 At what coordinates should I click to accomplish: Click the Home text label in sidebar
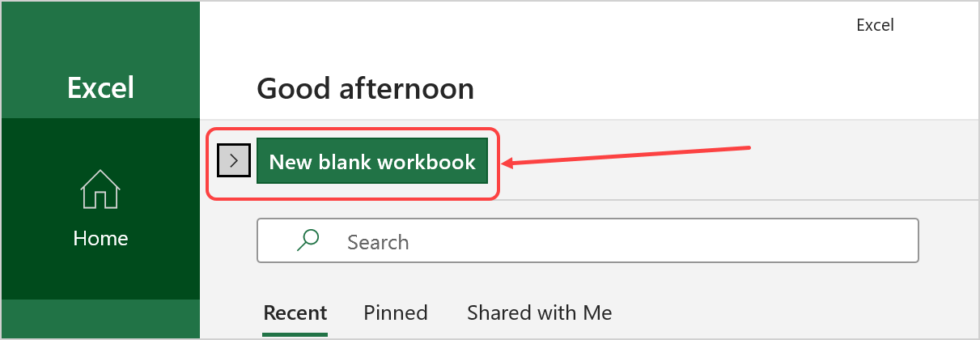100,238
